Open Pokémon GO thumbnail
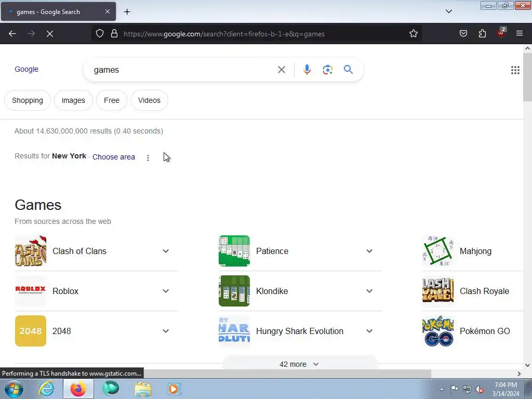Screen dimensions: 532x399 [437, 331]
